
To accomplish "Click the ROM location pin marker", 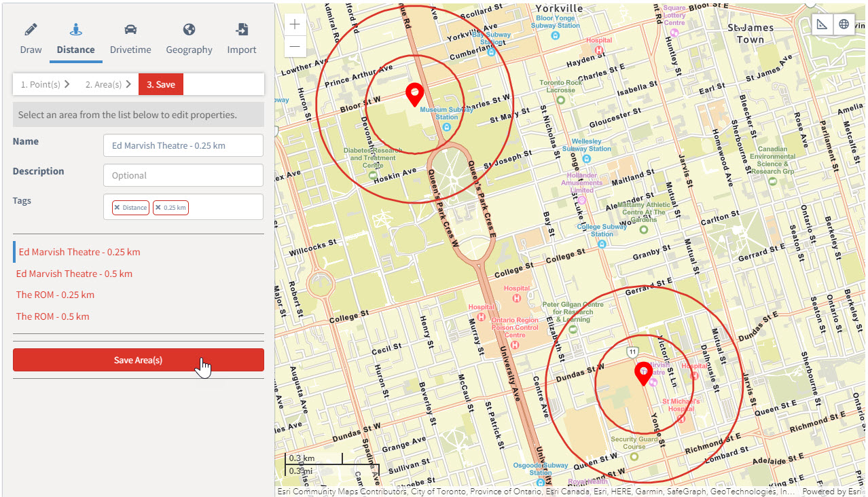I will [x=414, y=95].
